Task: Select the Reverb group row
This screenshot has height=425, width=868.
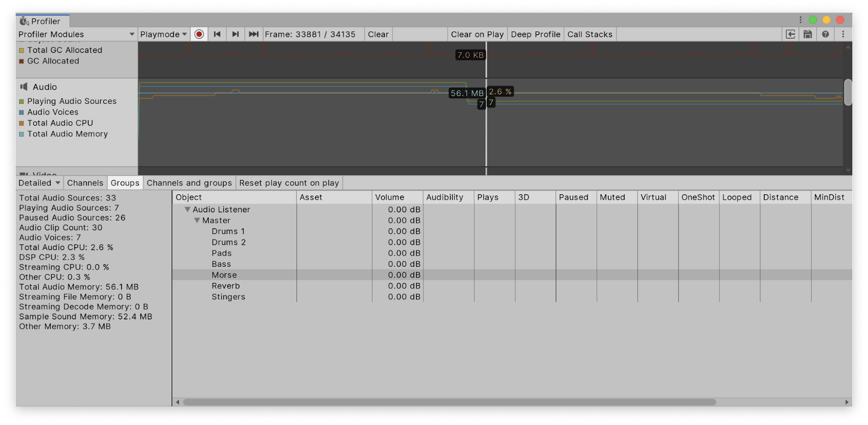Action: click(512, 286)
